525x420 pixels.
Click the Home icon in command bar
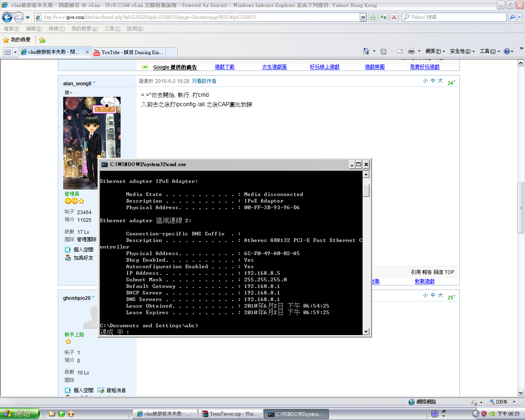coord(366,51)
